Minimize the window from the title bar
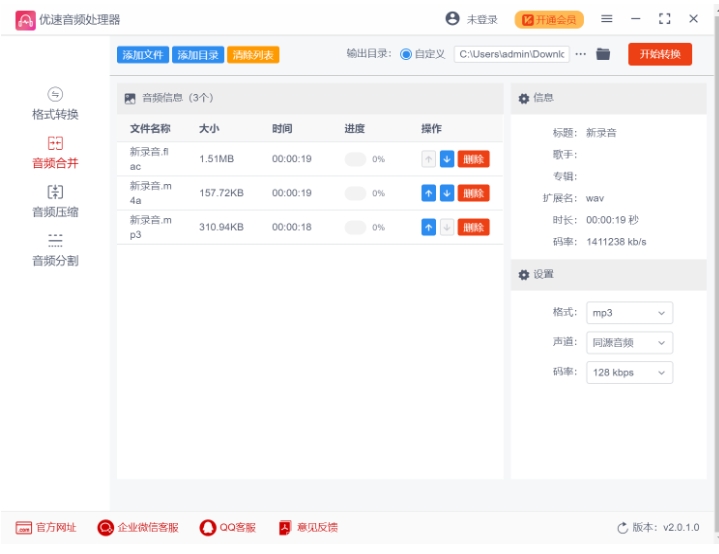 pyautogui.click(x=636, y=19)
